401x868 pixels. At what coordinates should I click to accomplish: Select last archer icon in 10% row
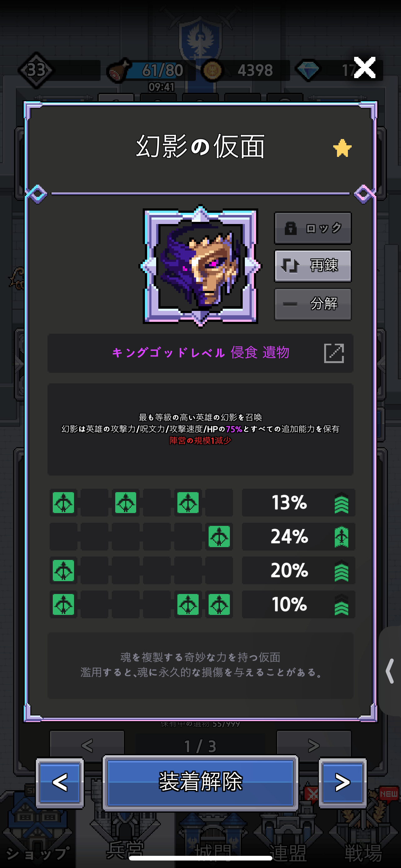pos(219,605)
